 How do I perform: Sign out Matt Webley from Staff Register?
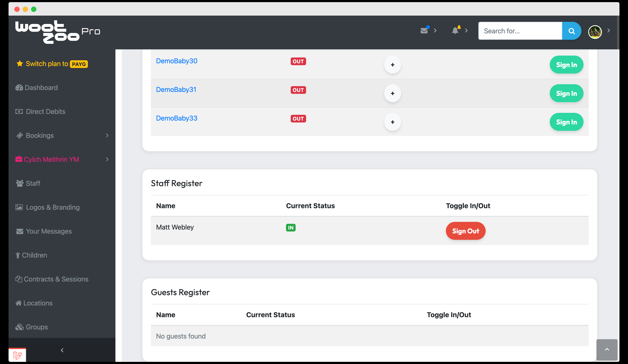click(465, 231)
